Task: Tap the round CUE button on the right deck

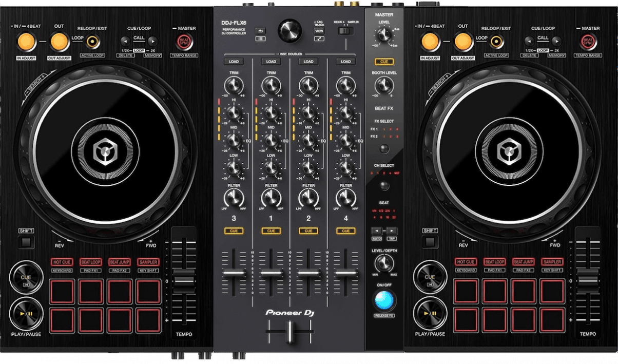Action: click(430, 277)
